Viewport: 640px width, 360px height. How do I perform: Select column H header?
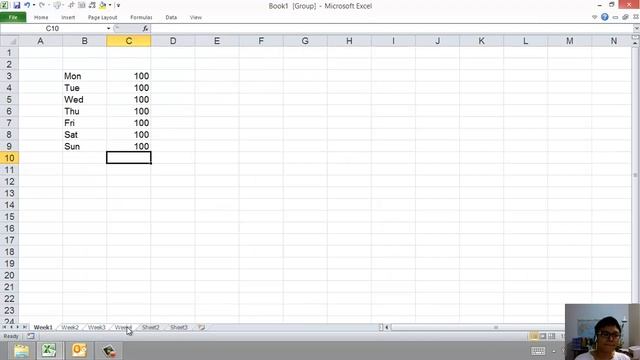349,41
